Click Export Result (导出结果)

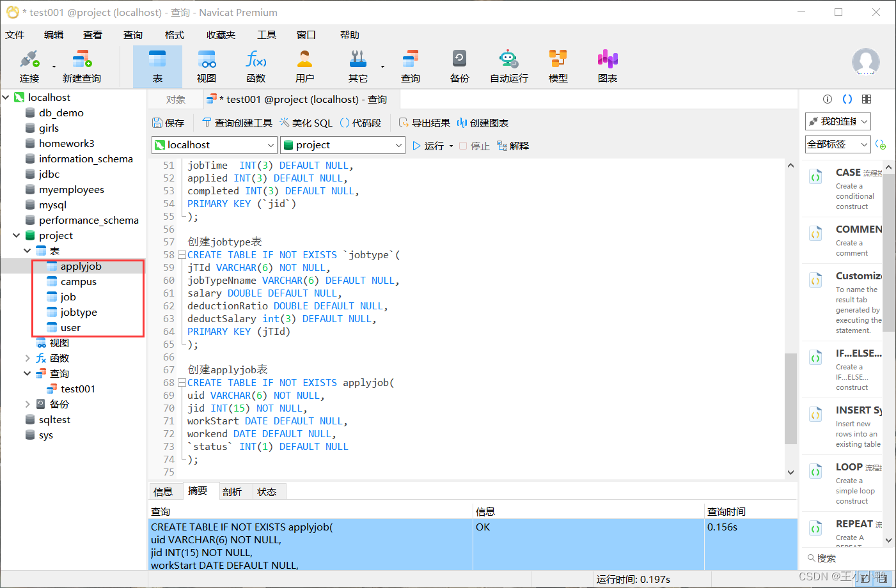[x=425, y=123]
